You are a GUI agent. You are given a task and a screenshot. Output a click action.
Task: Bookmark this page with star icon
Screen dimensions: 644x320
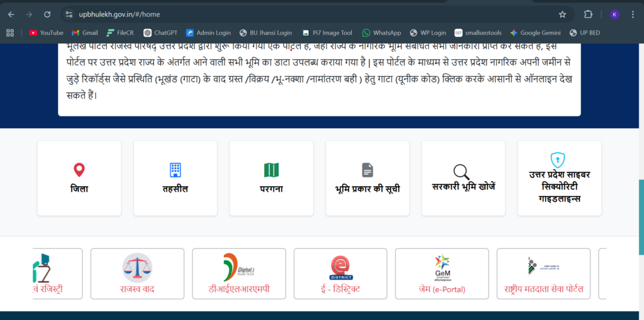[562, 14]
